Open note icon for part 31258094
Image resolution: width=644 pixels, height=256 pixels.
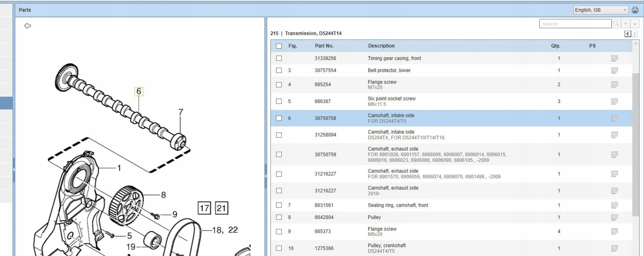(x=614, y=135)
